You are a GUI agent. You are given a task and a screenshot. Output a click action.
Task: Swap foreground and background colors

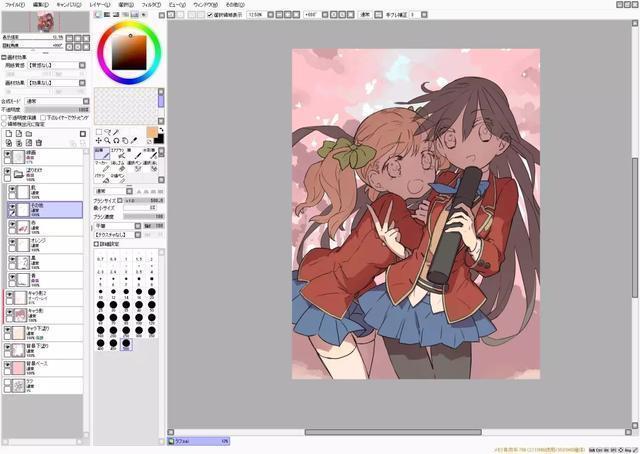(x=161, y=130)
